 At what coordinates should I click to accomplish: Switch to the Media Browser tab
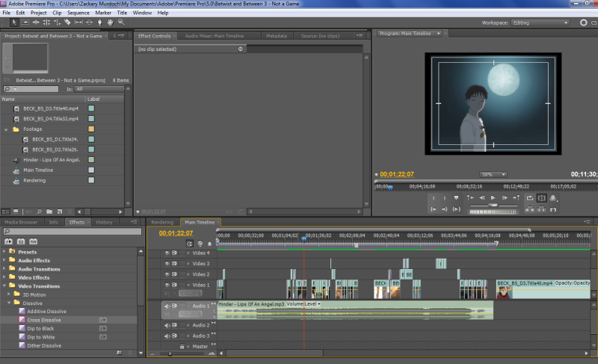[x=21, y=222]
